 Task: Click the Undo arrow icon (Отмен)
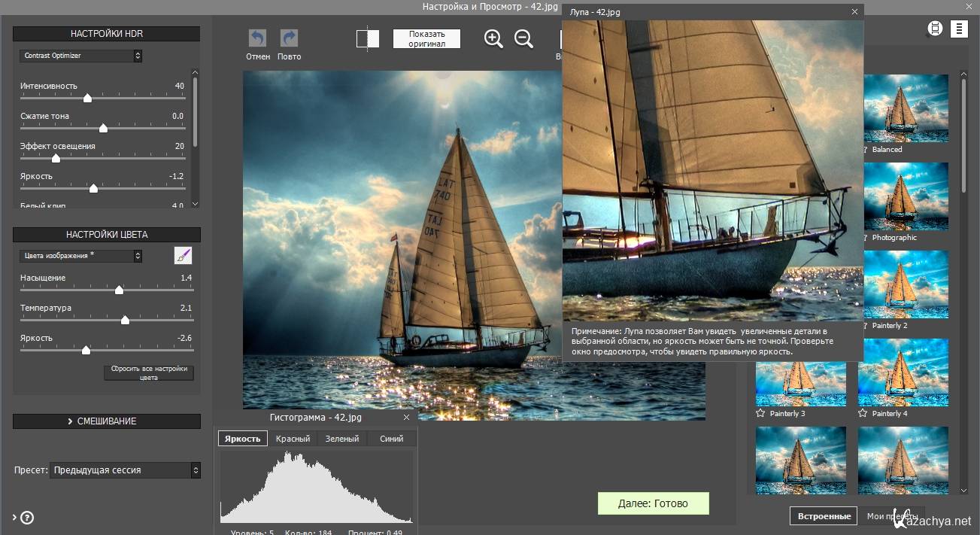258,38
